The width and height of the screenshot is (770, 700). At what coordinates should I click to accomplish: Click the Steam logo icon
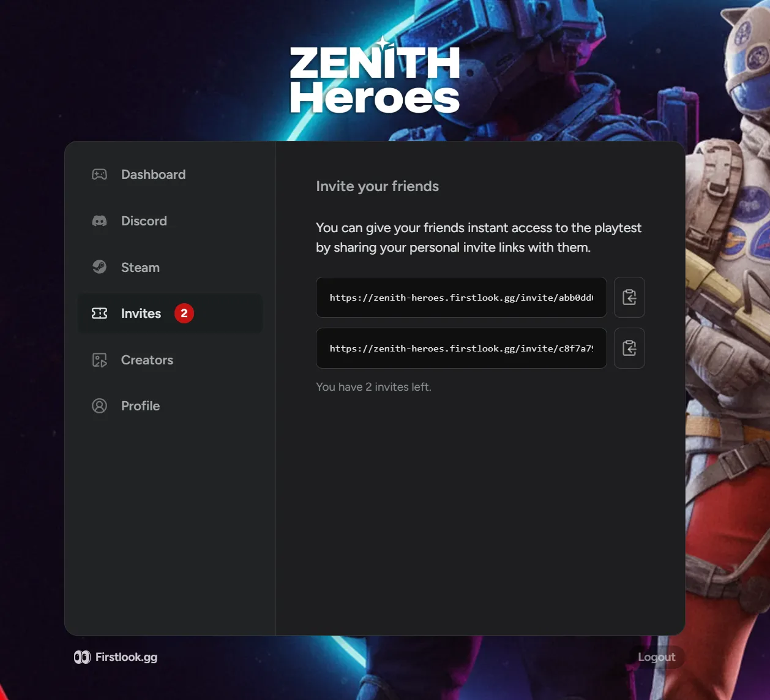click(99, 267)
